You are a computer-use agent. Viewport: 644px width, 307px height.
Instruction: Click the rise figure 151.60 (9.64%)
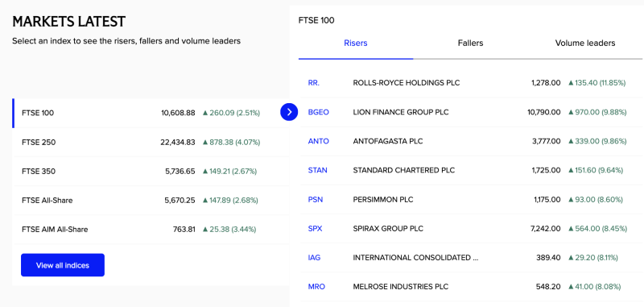tap(596, 170)
